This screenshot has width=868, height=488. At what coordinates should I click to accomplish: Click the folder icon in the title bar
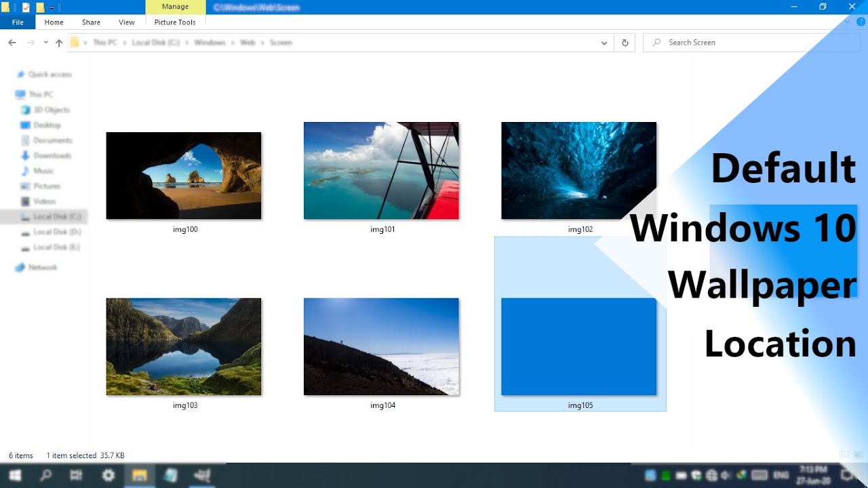click(5, 7)
